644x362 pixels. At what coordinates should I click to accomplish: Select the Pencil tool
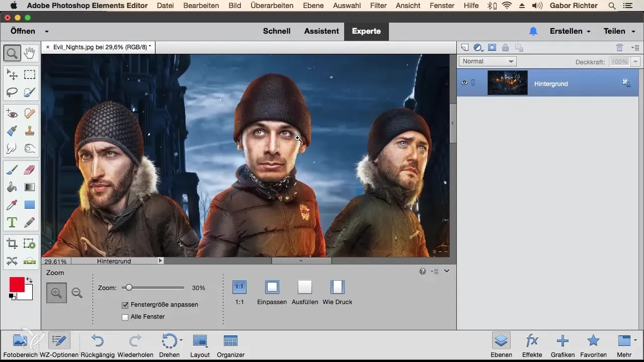tap(30, 222)
